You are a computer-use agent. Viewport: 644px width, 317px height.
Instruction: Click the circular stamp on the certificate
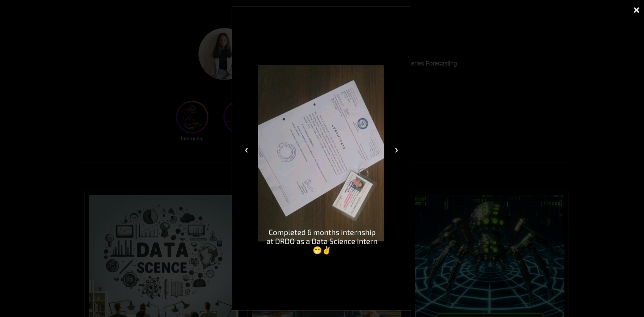(x=286, y=152)
